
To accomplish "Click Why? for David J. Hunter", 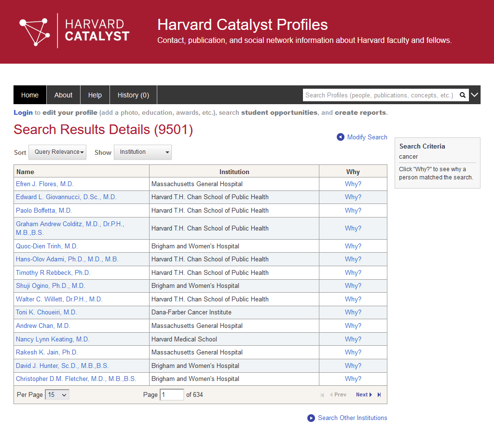I will coord(353,366).
